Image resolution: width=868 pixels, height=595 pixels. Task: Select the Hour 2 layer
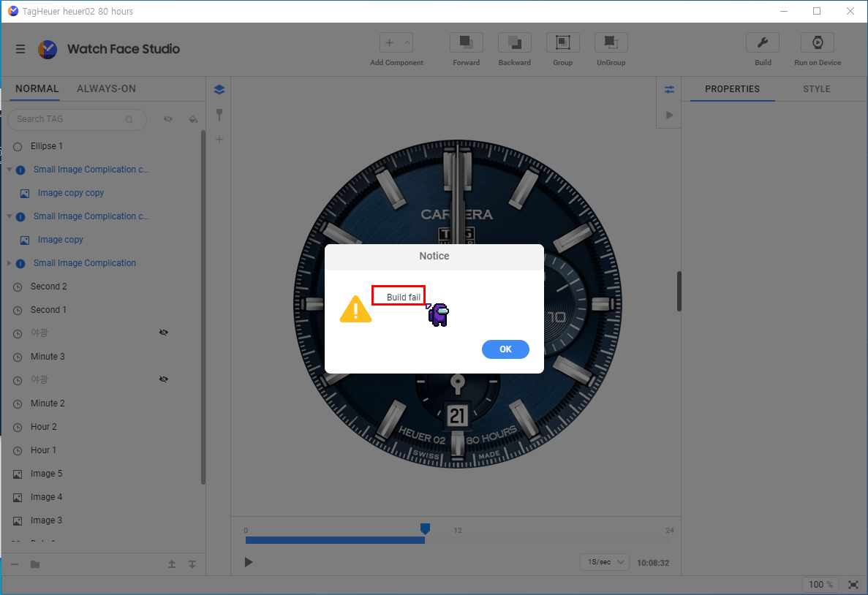click(x=103, y=427)
